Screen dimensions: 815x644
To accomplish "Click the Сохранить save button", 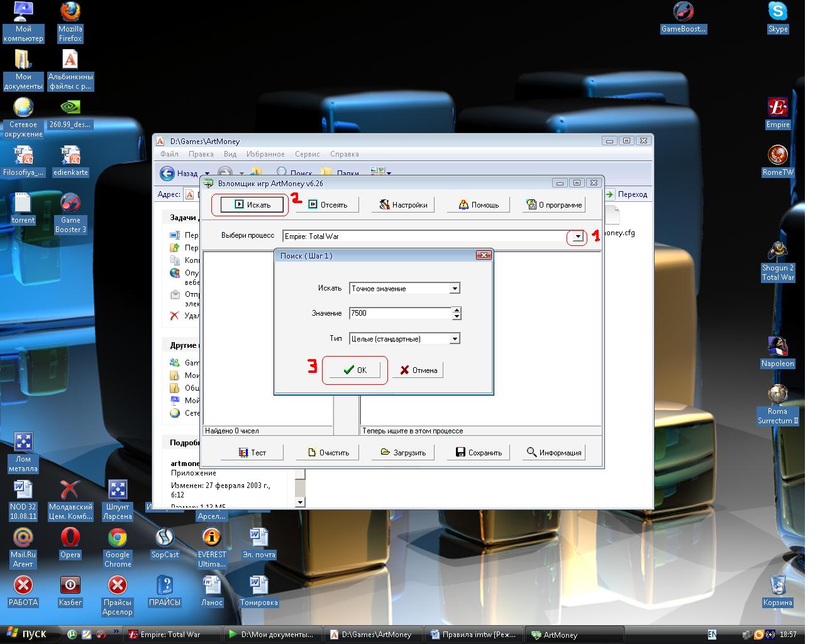I will pos(478,452).
